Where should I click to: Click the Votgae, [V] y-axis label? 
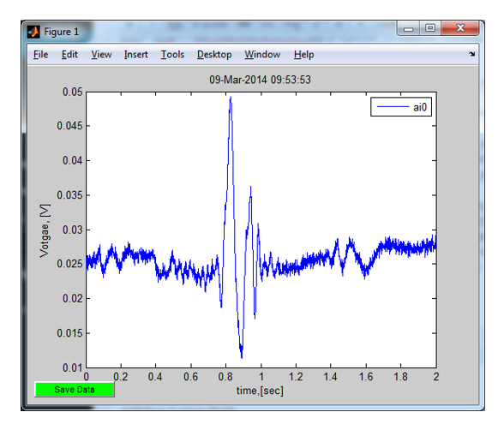(45, 230)
